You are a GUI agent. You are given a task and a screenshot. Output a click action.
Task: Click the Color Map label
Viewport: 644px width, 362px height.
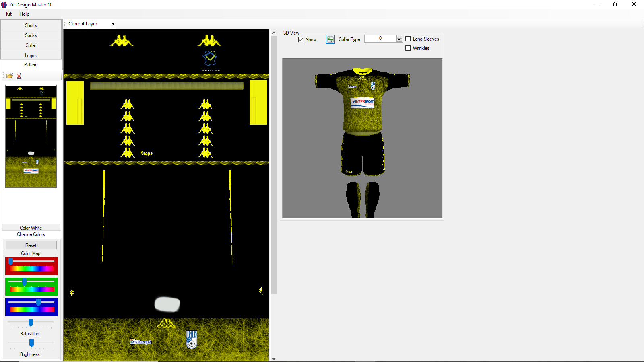(x=31, y=253)
